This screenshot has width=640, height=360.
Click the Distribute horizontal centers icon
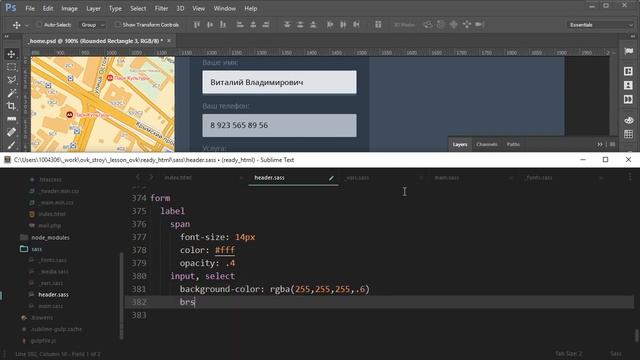tap(343, 25)
